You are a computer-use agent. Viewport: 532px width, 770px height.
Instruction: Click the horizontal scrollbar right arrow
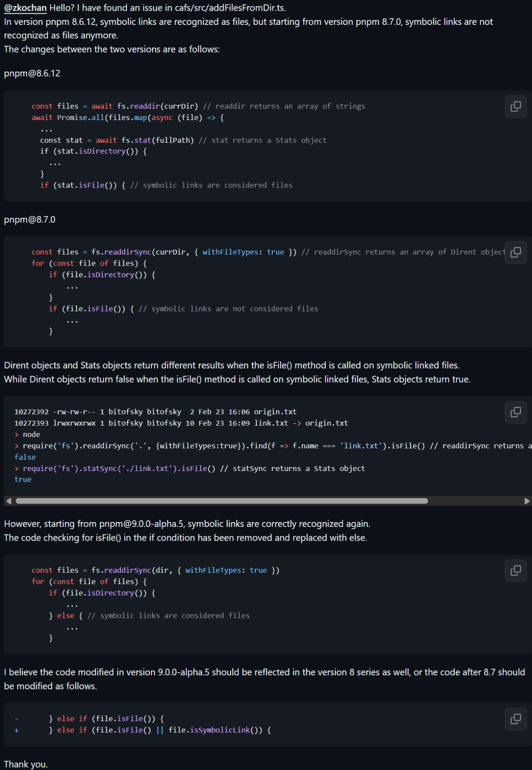527,501
